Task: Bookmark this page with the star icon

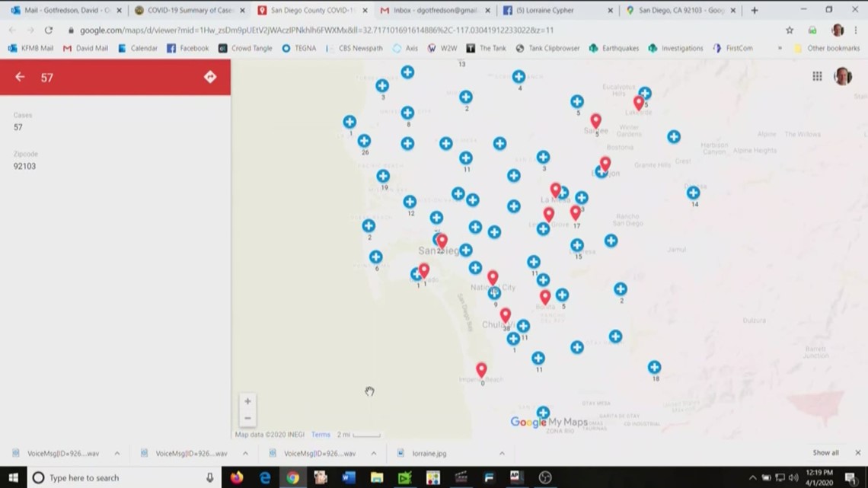Action: pos(790,30)
